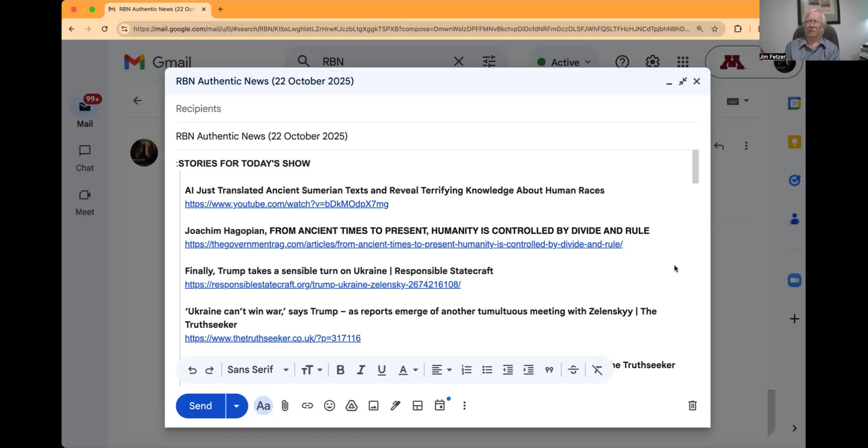
Task: Toggle bold formatting
Action: coord(340,370)
